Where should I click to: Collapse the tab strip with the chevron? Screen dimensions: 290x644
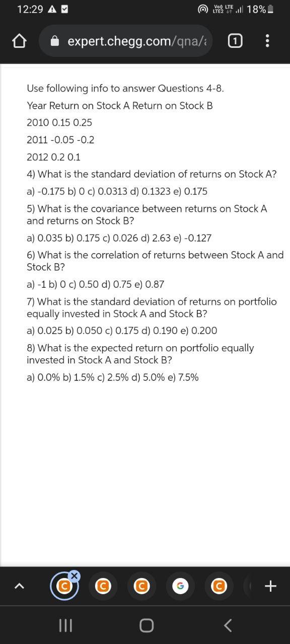(x=20, y=586)
